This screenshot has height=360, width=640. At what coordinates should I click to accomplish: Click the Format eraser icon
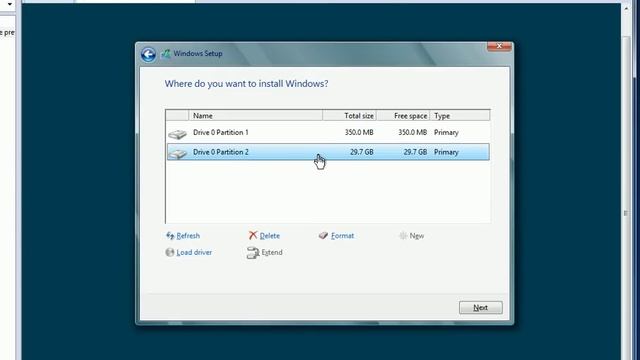pyautogui.click(x=323, y=236)
